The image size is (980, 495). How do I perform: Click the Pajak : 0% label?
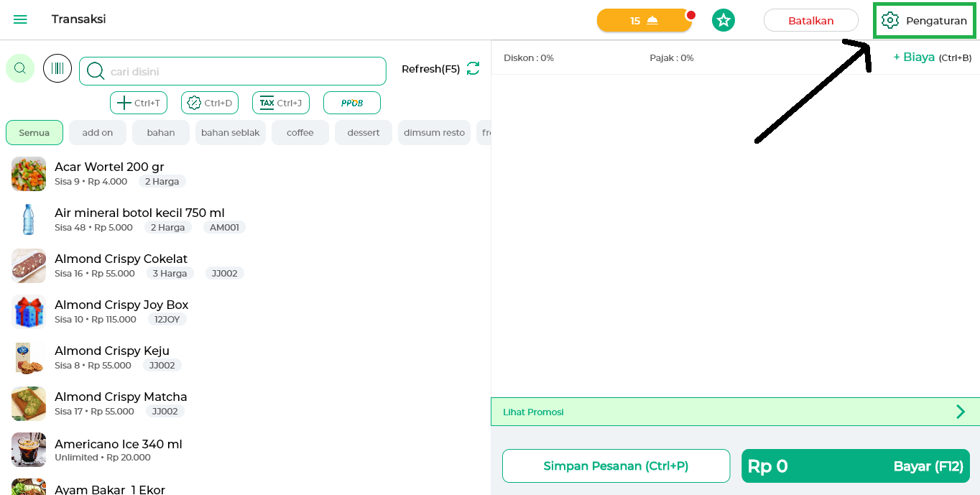pos(672,58)
